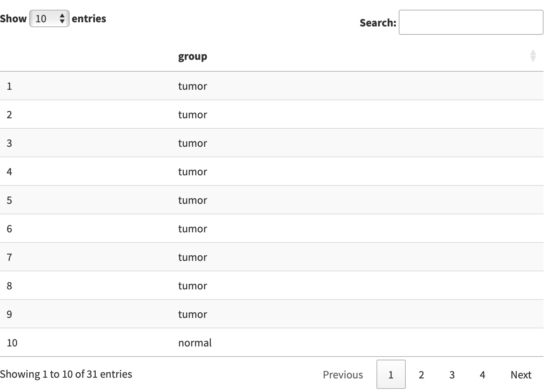
Task: Click the Next pagination link
Action: (521, 374)
